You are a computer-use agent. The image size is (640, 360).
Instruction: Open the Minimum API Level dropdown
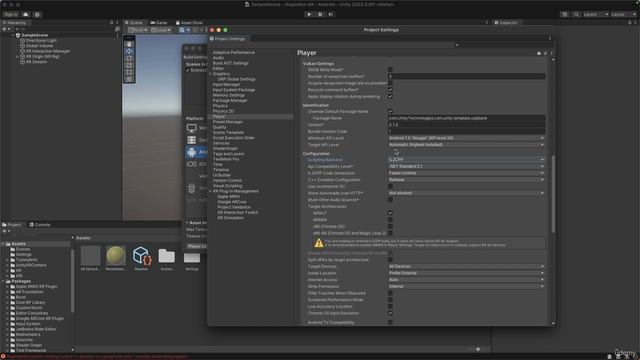[467, 138]
